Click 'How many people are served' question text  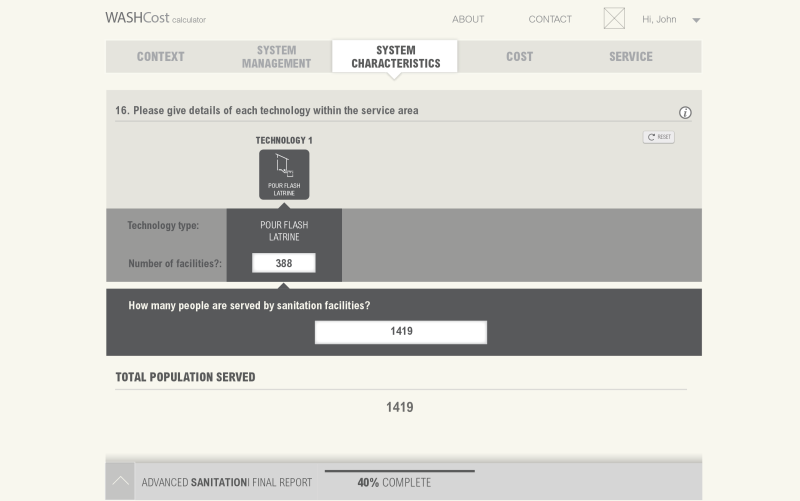pos(249,306)
